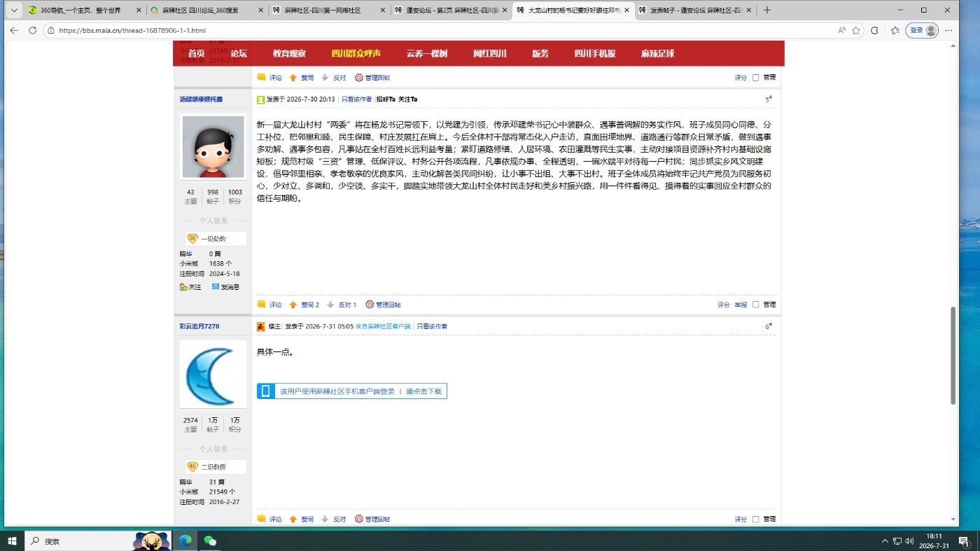Viewport: 980px width, 551px height.
Task: Open the browser extensions icon
Action: tap(874, 31)
